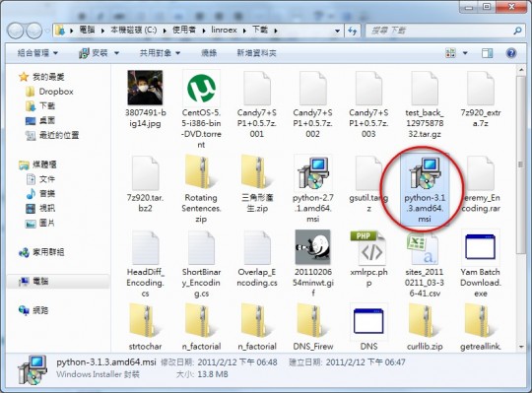The width and height of the screenshot is (532, 393).
Task: Click the vertical scrollbar down arrow
Action: click(x=521, y=346)
